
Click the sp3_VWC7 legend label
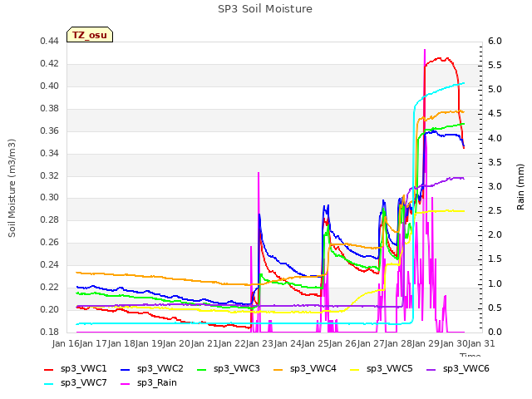coord(83,382)
